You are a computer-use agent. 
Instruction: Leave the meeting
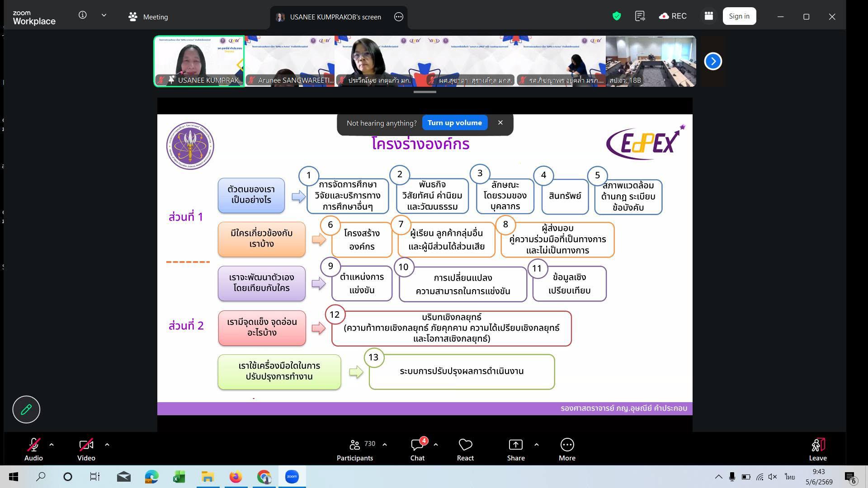click(x=818, y=450)
